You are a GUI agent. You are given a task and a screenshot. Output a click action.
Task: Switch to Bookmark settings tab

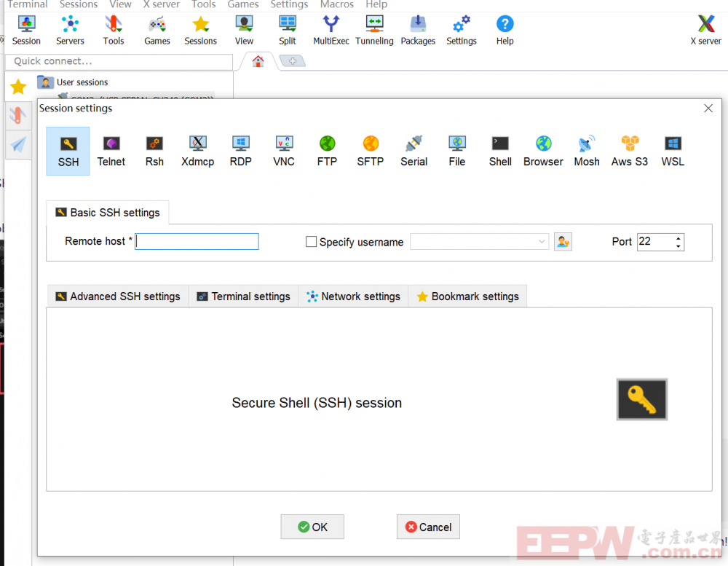(x=467, y=296)
